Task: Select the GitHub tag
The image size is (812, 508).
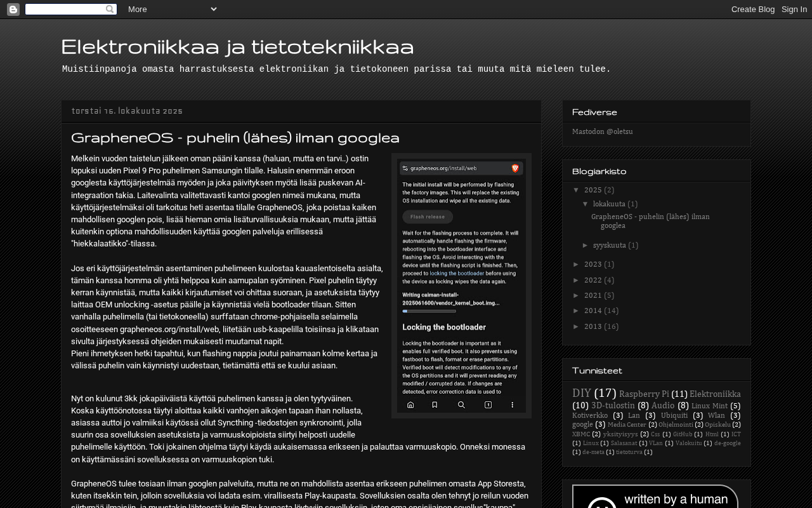Action: [x=683, y=434]
